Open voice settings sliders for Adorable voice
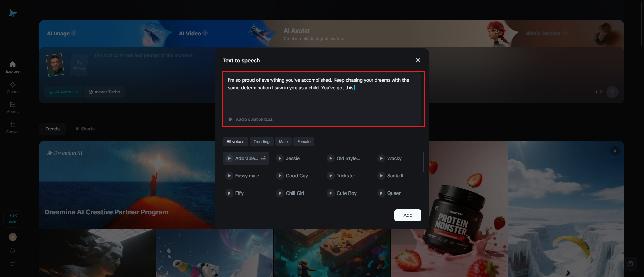This screenshot has height=277, width=644. (263, 158)
